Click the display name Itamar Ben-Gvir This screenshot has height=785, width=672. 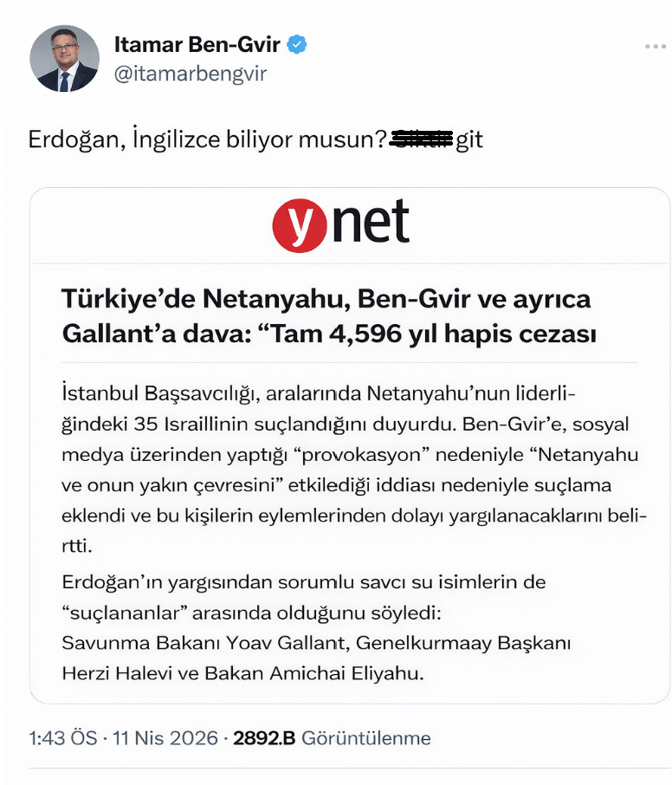pos(197,44)
